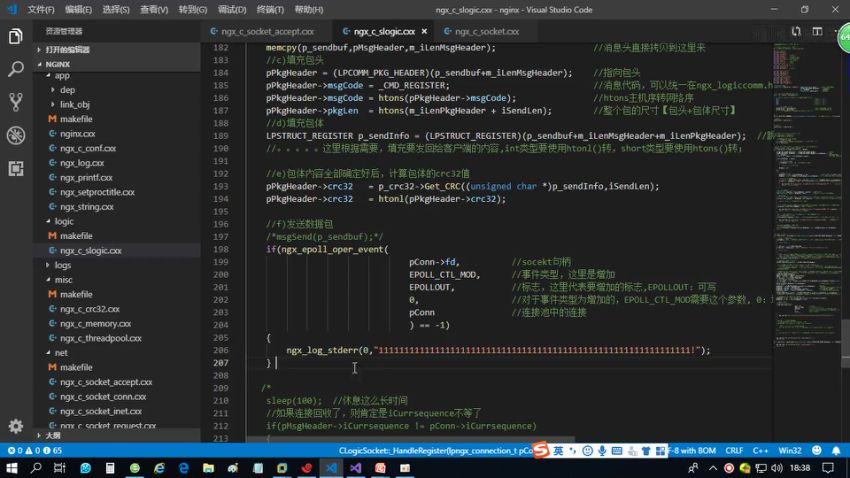
Task: Click the CLogicSocket::_HandleRegister function indicator
Action: click(x=435, y=450)
